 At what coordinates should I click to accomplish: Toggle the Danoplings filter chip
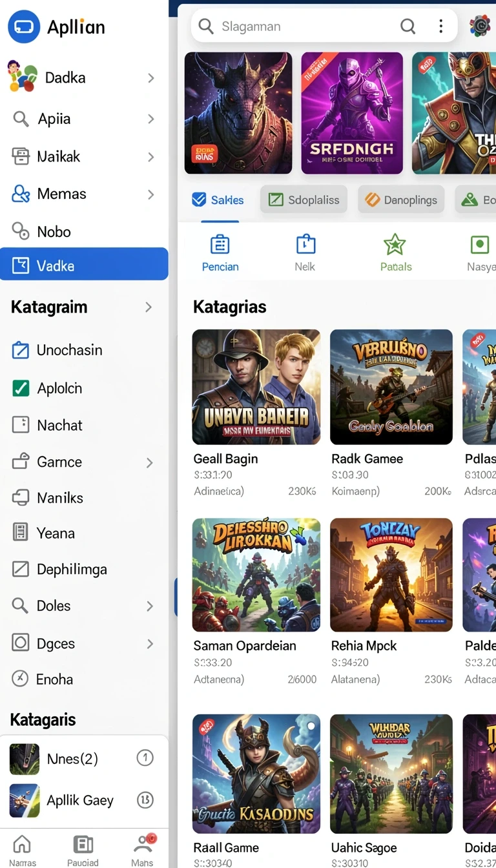[401, 200]
